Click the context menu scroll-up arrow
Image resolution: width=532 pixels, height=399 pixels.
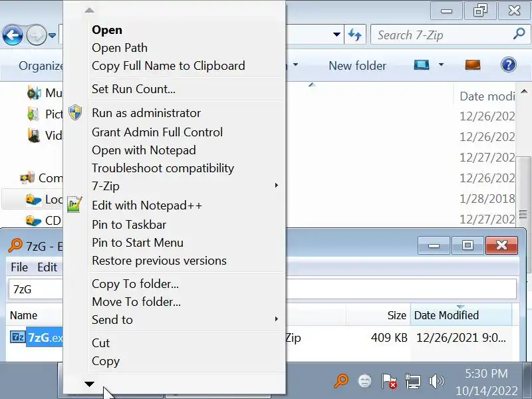pos(90,10)
